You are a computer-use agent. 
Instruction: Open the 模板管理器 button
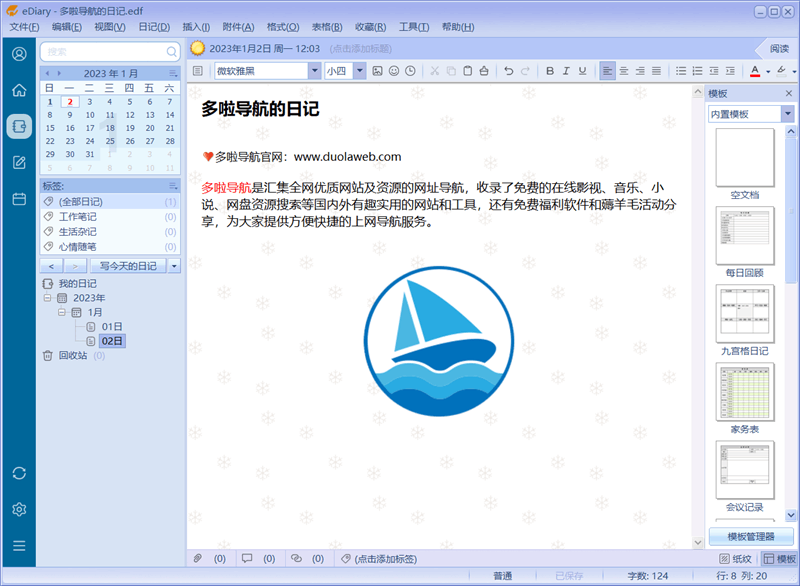click(x=751, y=537)
